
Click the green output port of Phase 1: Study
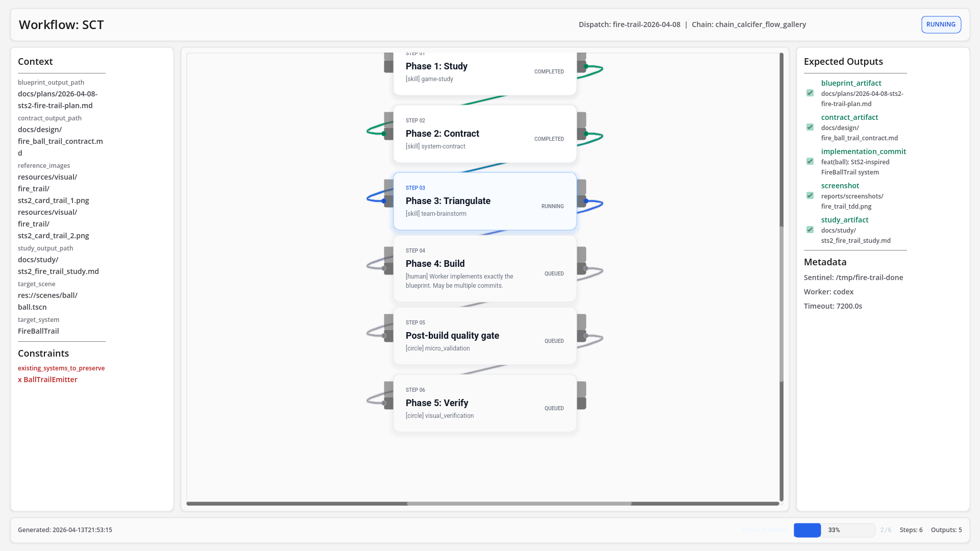(x=586, y=66)
